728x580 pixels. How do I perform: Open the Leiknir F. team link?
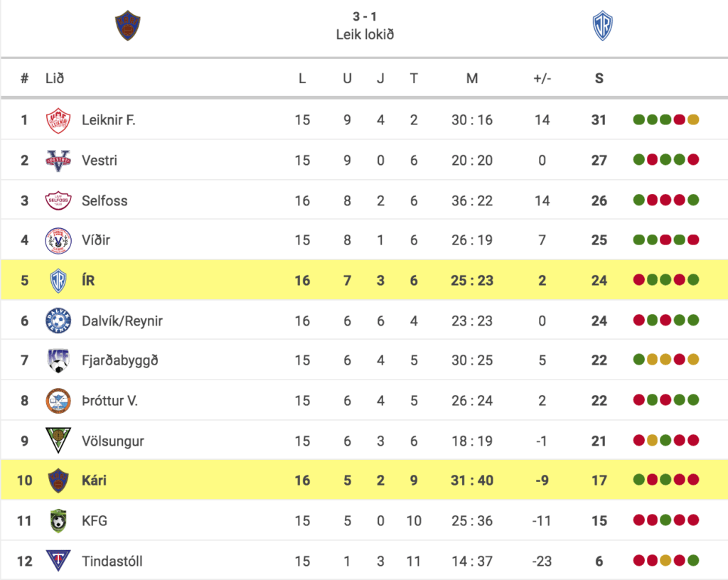[109, 120]
